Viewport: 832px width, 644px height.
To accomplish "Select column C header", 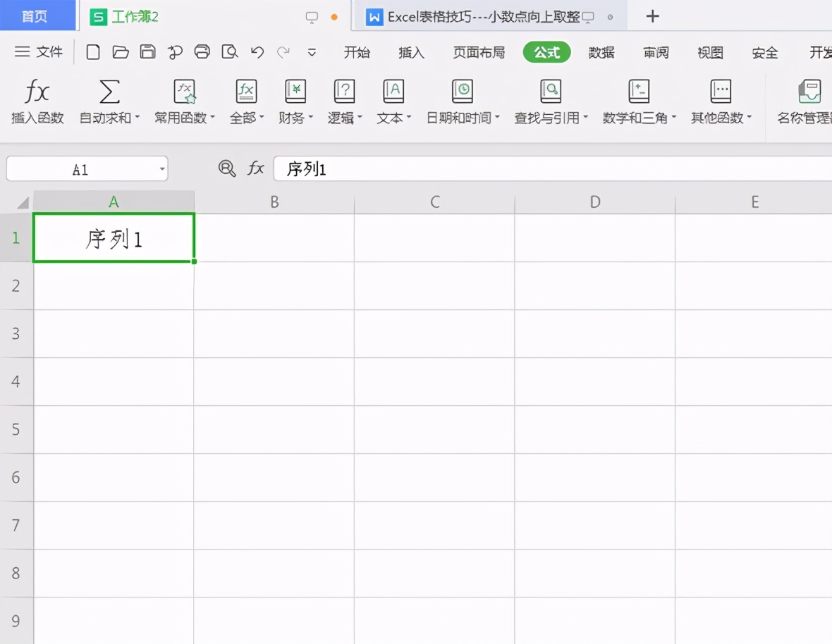I will [x=434, y=202].
